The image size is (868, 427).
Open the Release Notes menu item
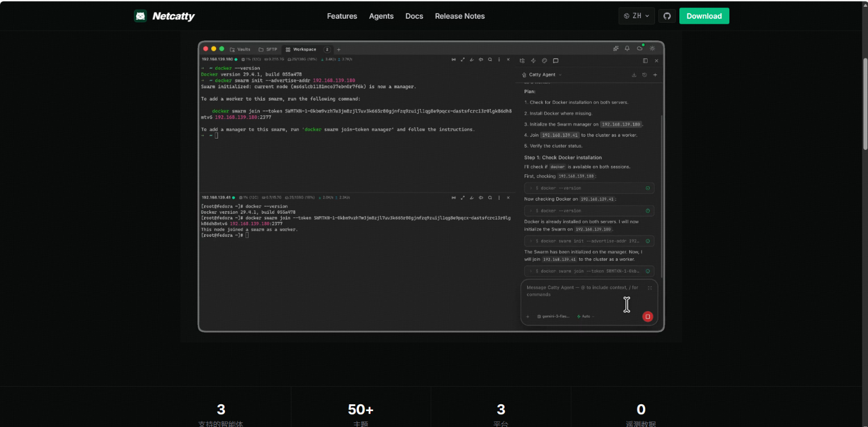point(460,16)
